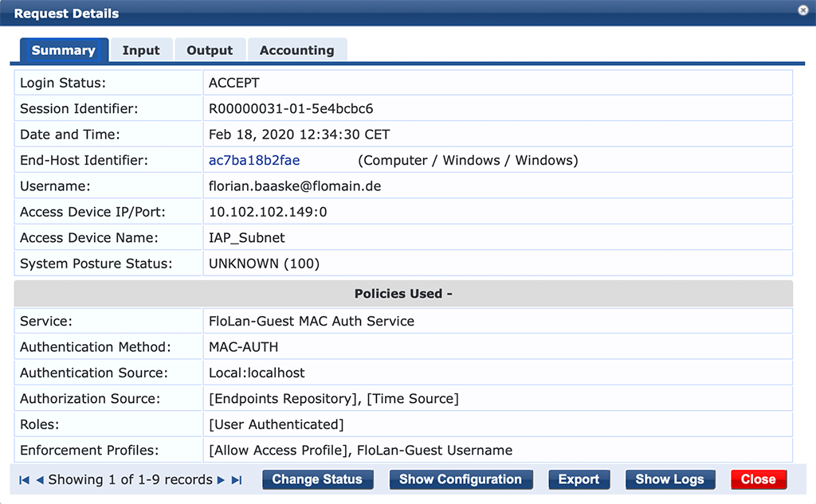Screen dimensions: 816x504
Task: Switch to the Output tab
Action: tap(210, 49)
